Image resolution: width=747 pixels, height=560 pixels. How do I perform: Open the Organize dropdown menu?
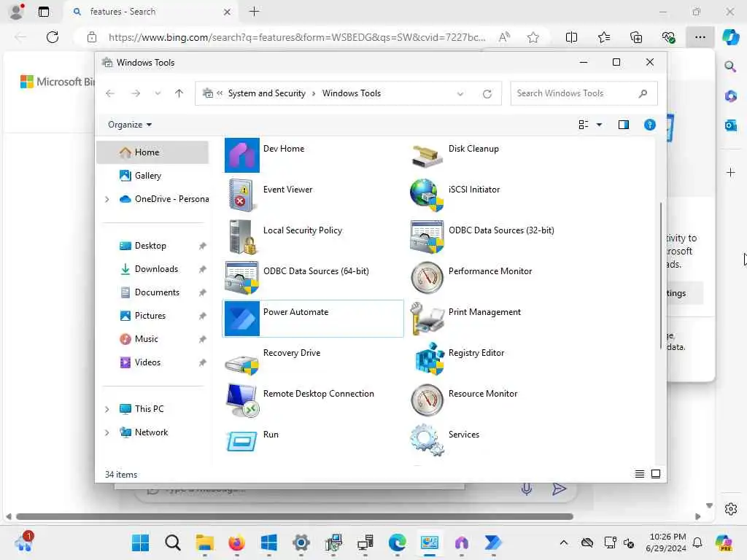click(x=130, y=125)
